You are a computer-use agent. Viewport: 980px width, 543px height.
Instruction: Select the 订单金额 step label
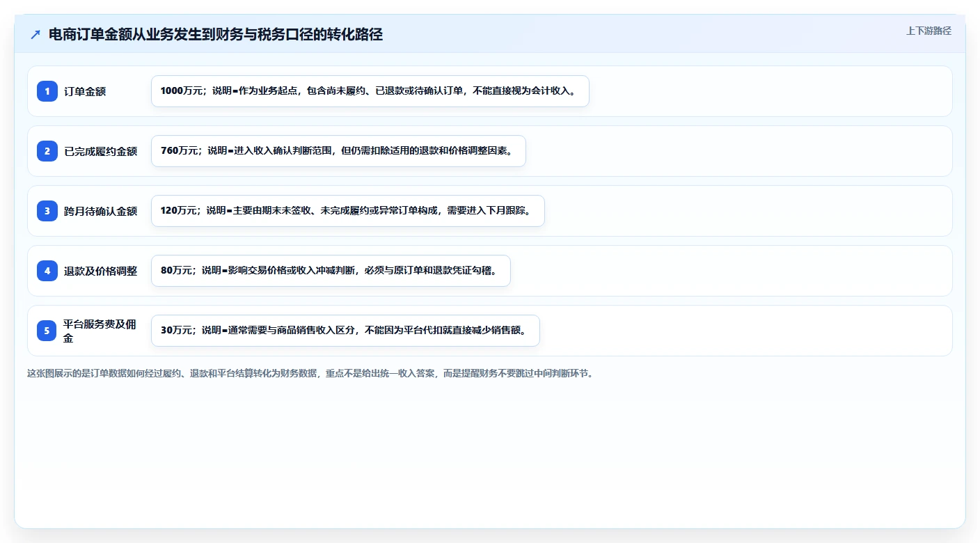[x=85, y=91]
